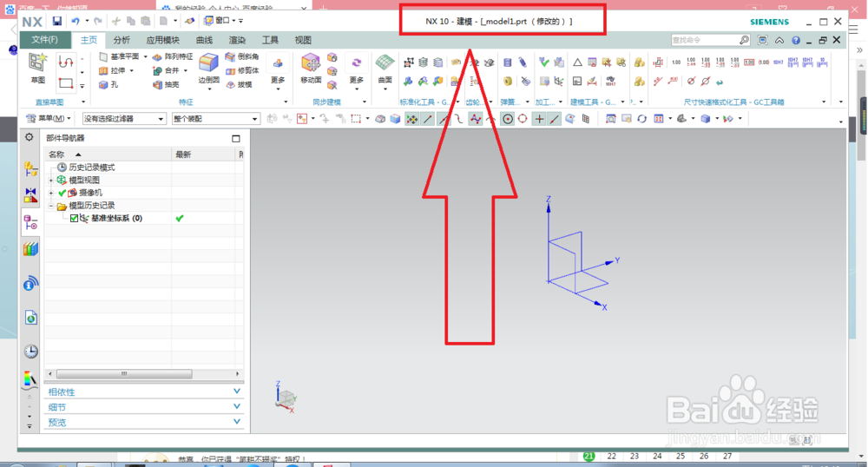Use the Trim Body (修剪体) tool
868x467 pixels.
tap(242, 71)
